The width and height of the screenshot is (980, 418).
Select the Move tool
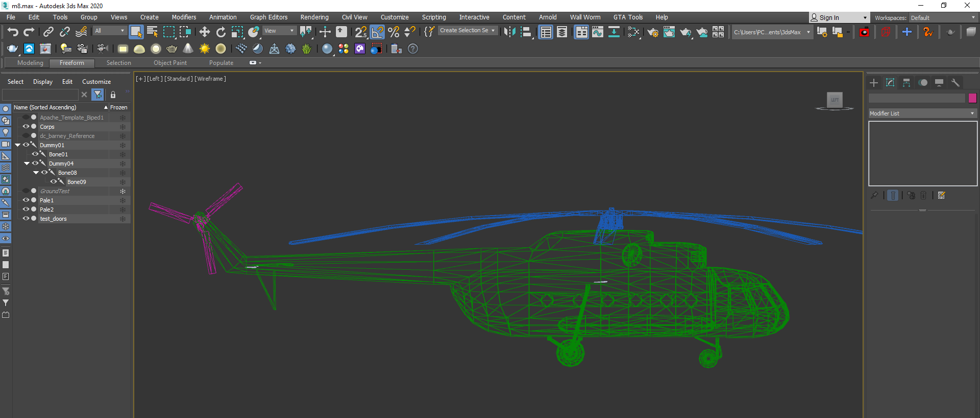pyautogui.click(x=205, y=32)
